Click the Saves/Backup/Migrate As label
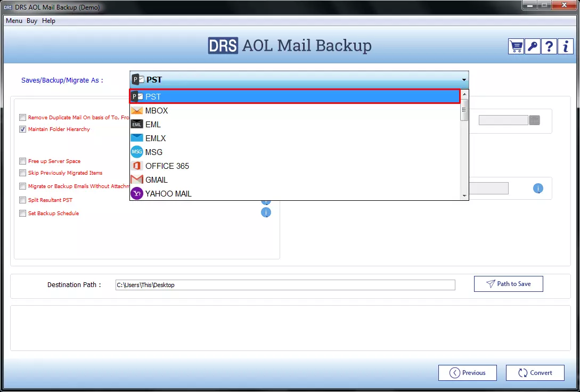 tap(62, 80)
